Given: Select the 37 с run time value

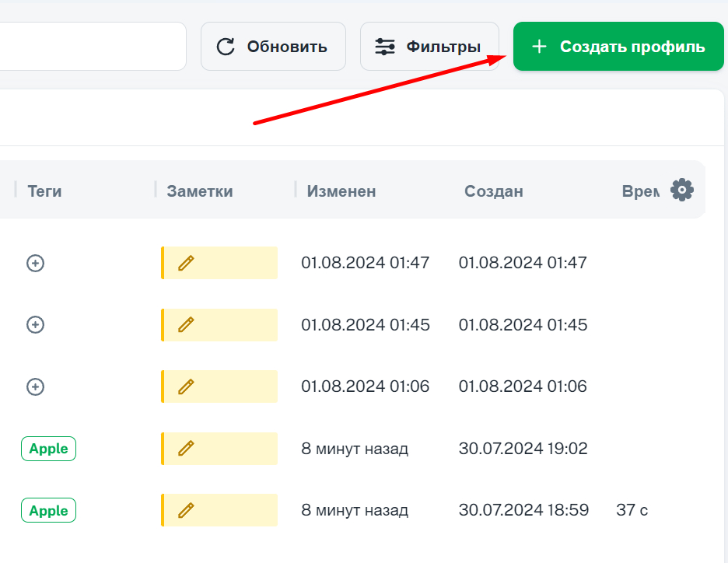Looking at the screenshot, I should click(x=632, y=510).
